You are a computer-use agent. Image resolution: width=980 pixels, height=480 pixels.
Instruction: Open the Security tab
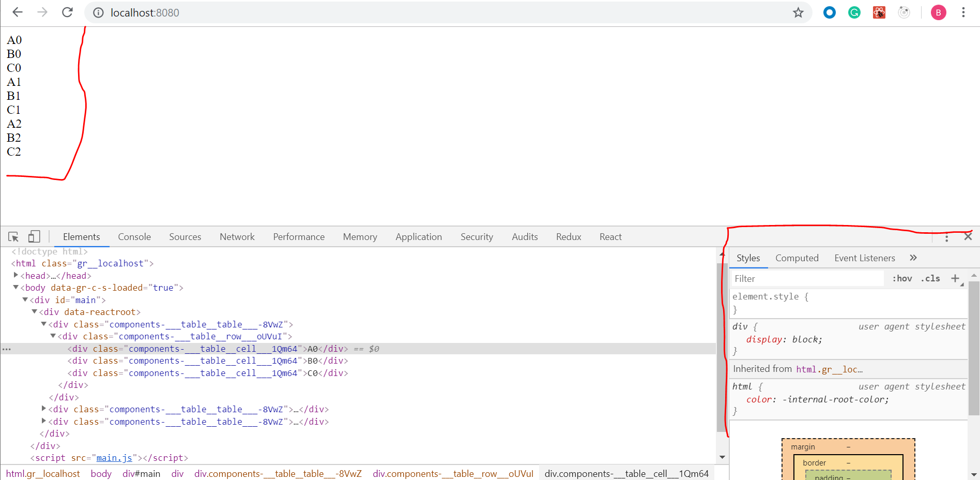(477, 237)
